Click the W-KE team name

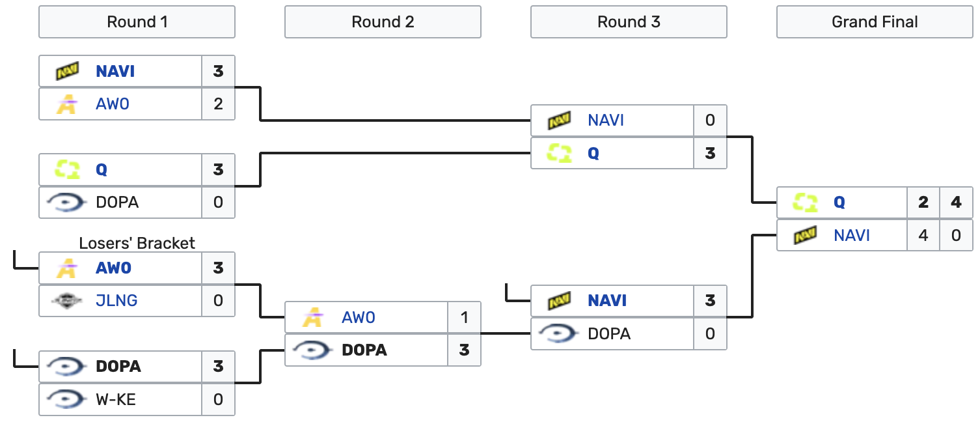click(x=116, y=399)
